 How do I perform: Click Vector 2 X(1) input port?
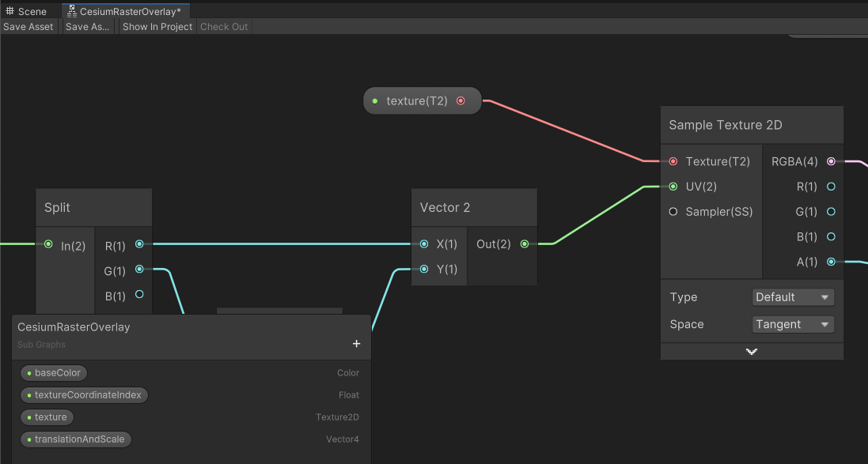[424, 244]
